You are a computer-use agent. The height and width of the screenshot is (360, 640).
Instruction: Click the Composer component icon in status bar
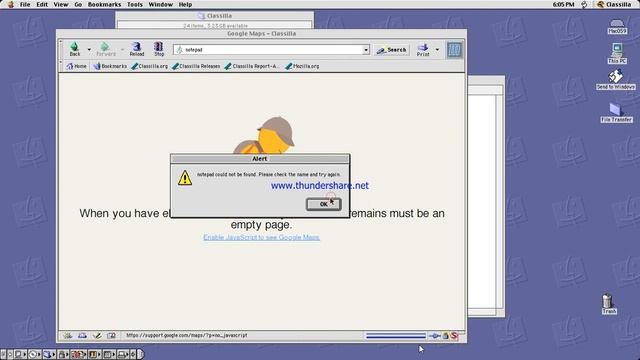[97, 336]
